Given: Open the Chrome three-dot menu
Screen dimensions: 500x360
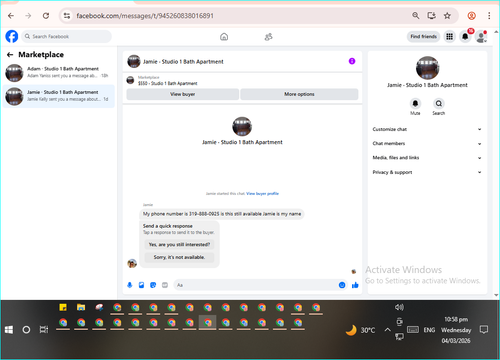Looking at the screenshot, I should [489, 16].
